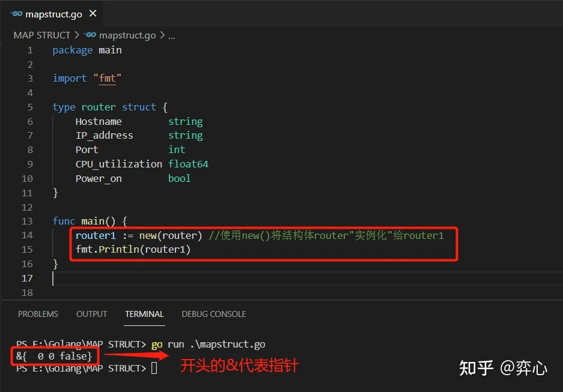Viewport: 563px width, 392px height.
Task: Click the "fmt" import string
Action: tap(108, 78)
